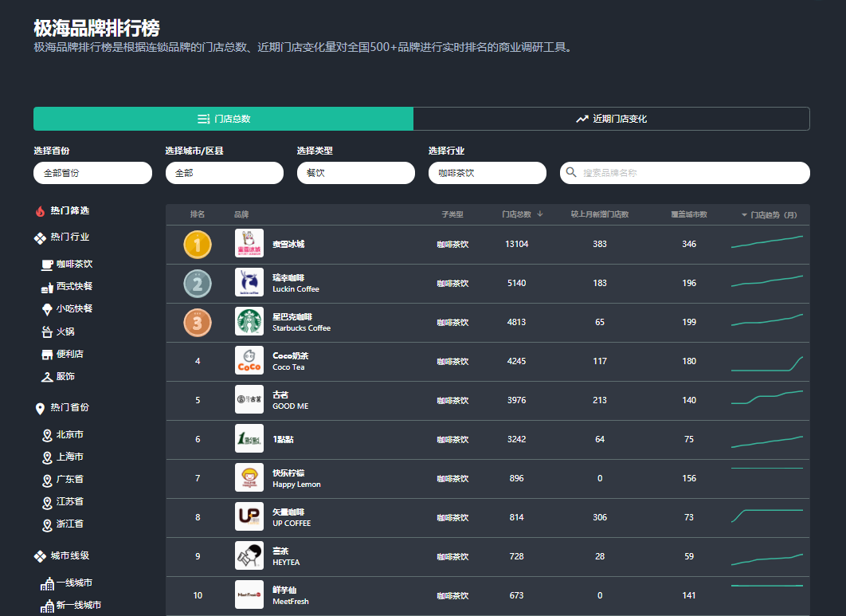Select the coffee cup icon for 咖啡茶饮
846x616 pixels.
click(x=48, y=265)
